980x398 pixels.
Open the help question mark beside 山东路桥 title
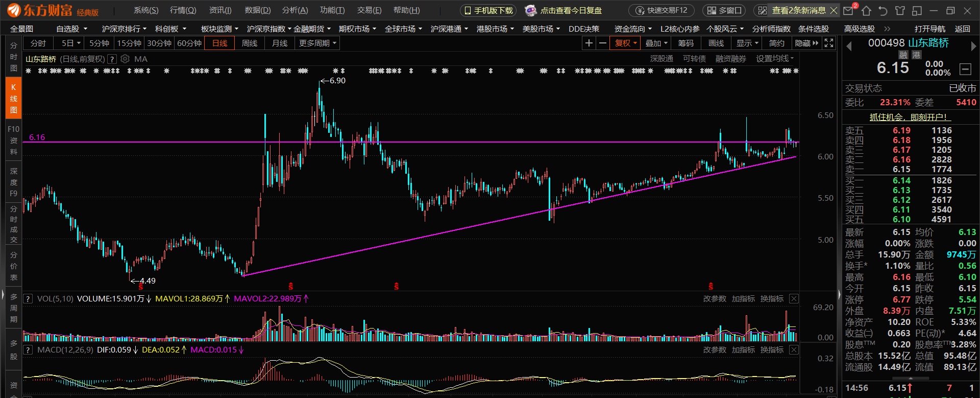coord(112,59)
